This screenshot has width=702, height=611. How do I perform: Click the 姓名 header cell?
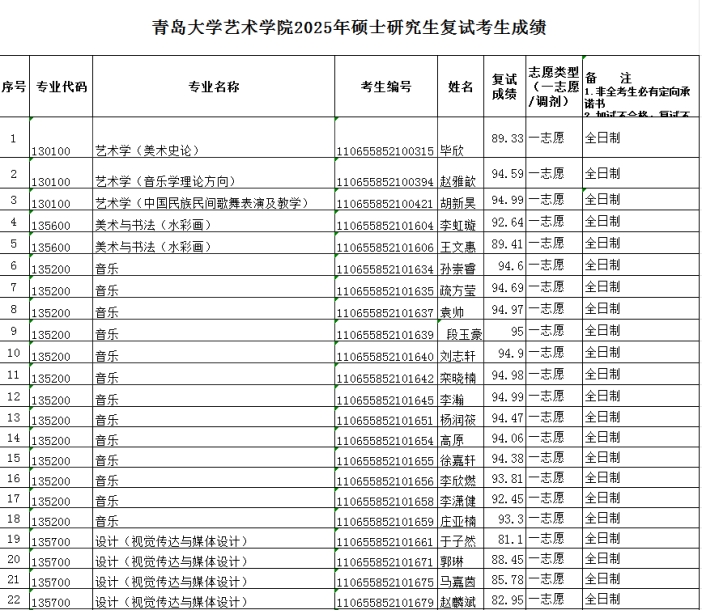[x=461, y=87]
